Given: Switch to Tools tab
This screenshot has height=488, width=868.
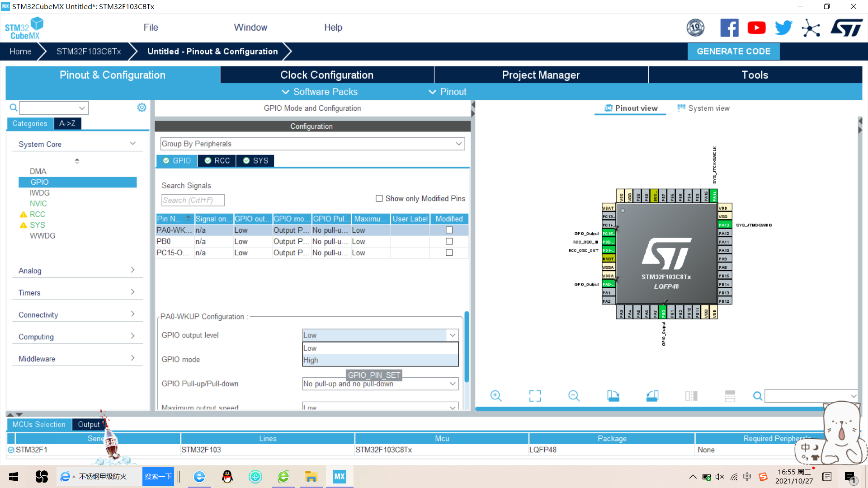Looking at the screenshot, I should pyautogui.click(x=755, y=75).
